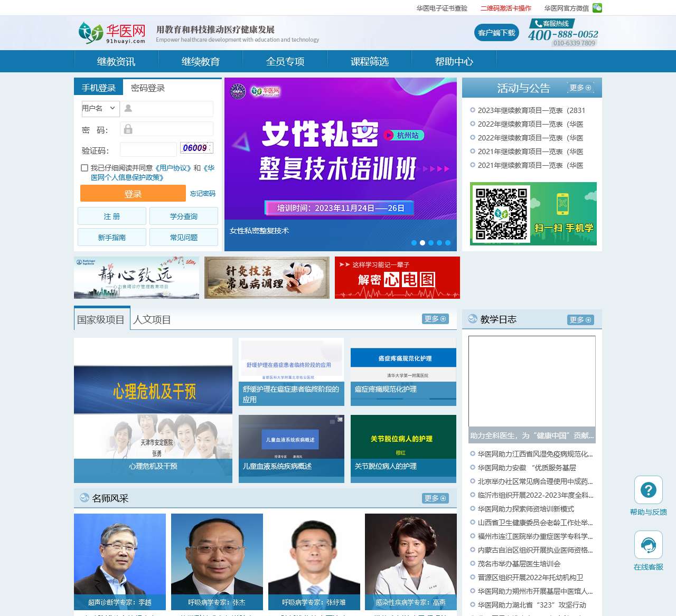The width and height of the screenshot is (676, 616).
Task: Open the 关节脱位病人的护理 course
Action: coord(403,449)
